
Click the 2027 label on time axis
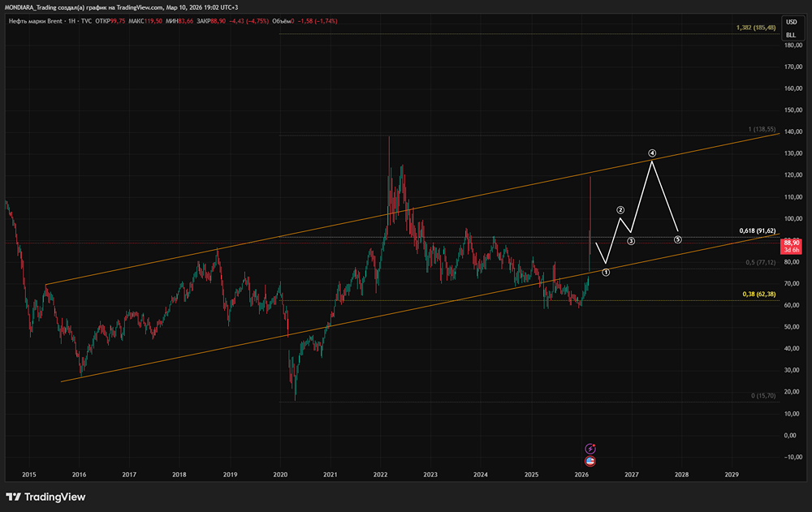point(632,475)
